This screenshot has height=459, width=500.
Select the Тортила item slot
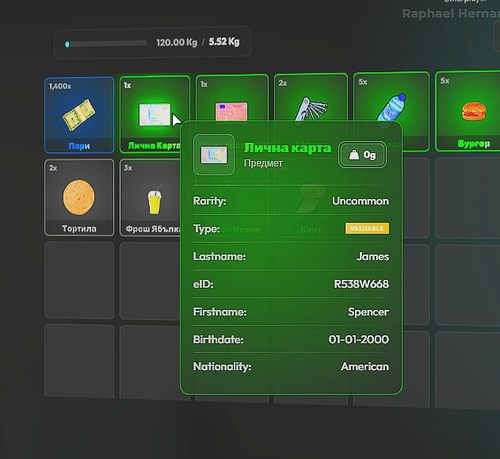point(79,197)
